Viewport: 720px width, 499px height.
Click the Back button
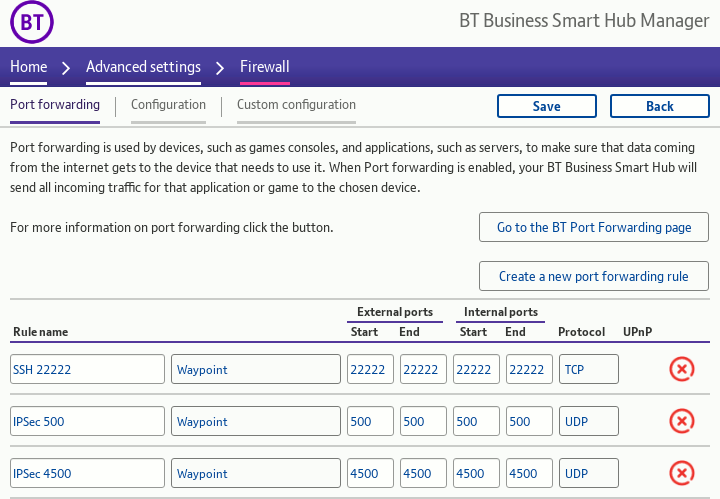pyautogui.click(x=659, y=106)
